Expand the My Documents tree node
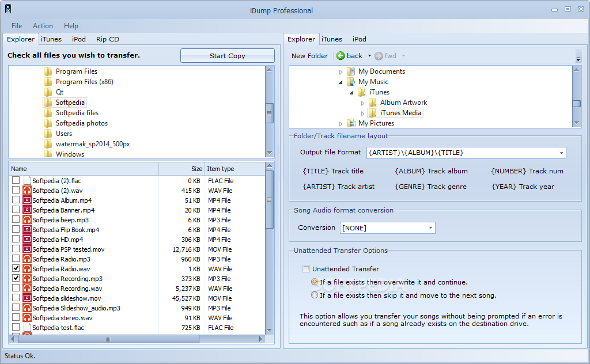The height and width of the screenshot is (364, 590). (341, 71)
